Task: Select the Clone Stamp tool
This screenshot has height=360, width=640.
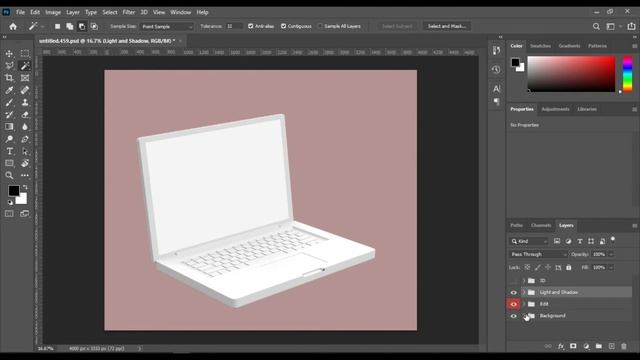Action: click(25, 102)
